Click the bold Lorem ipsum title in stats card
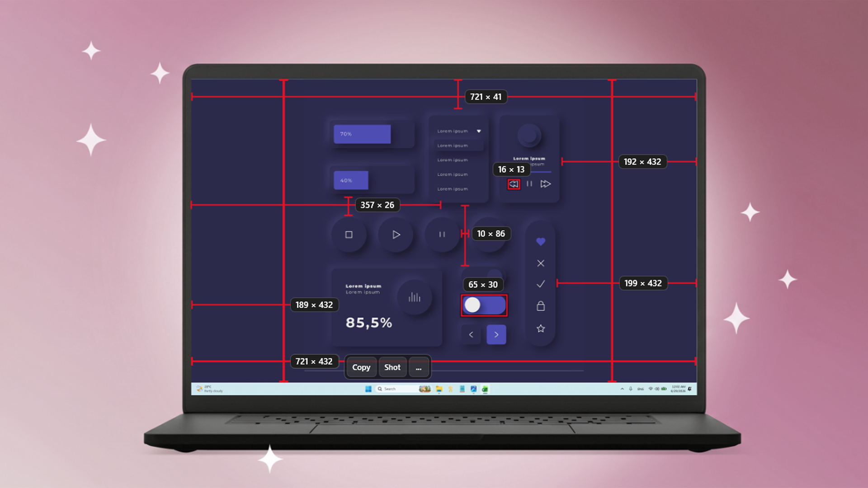This screenshot has height=488, width=868. pos(363,286)
